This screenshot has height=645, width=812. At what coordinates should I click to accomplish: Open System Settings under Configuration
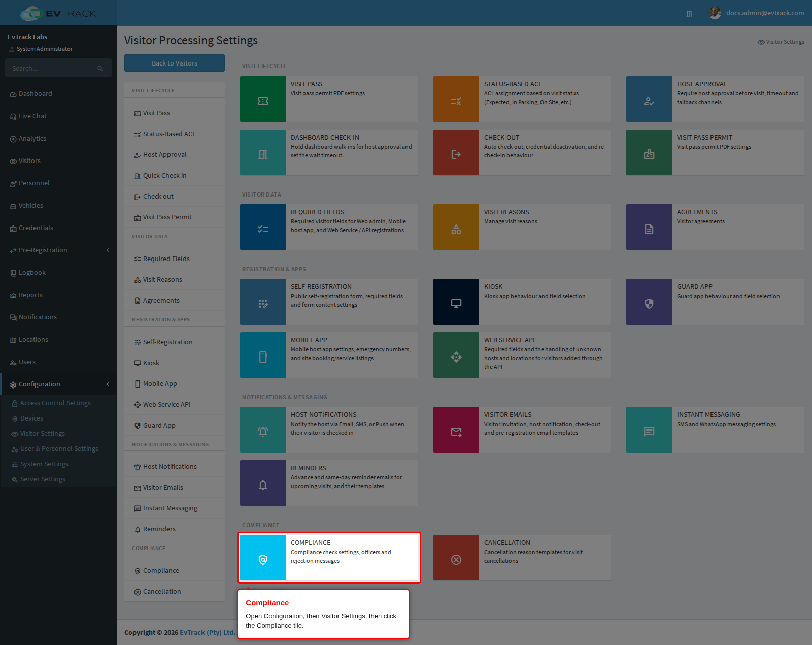point(58,464)
